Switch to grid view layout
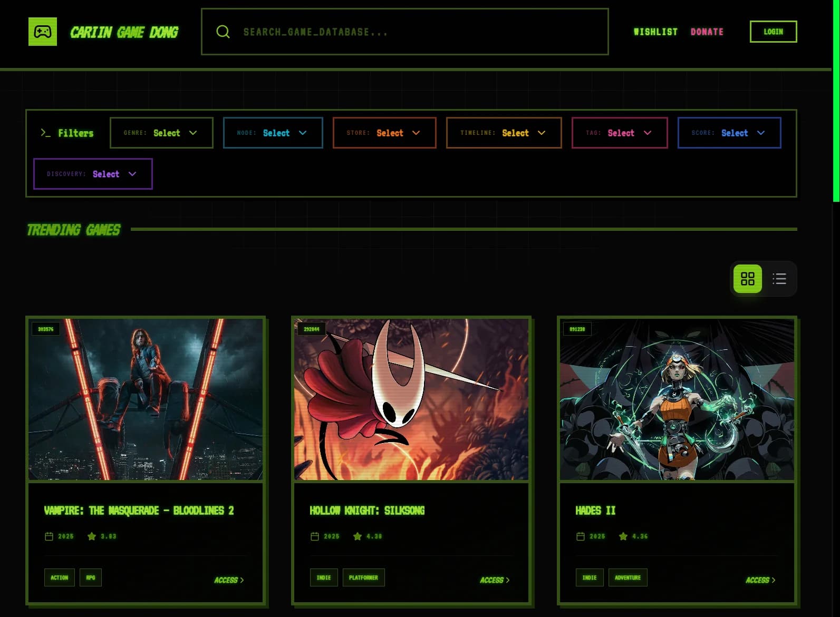 pyautogui.click(x=748, y=279)
